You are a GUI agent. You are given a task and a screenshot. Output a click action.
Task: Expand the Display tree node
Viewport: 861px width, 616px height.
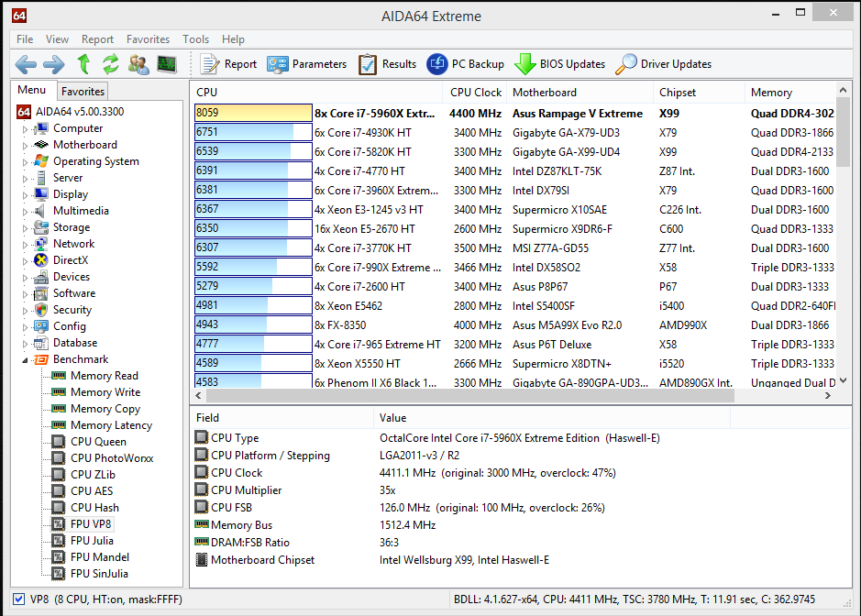click(x=25, y=195)
